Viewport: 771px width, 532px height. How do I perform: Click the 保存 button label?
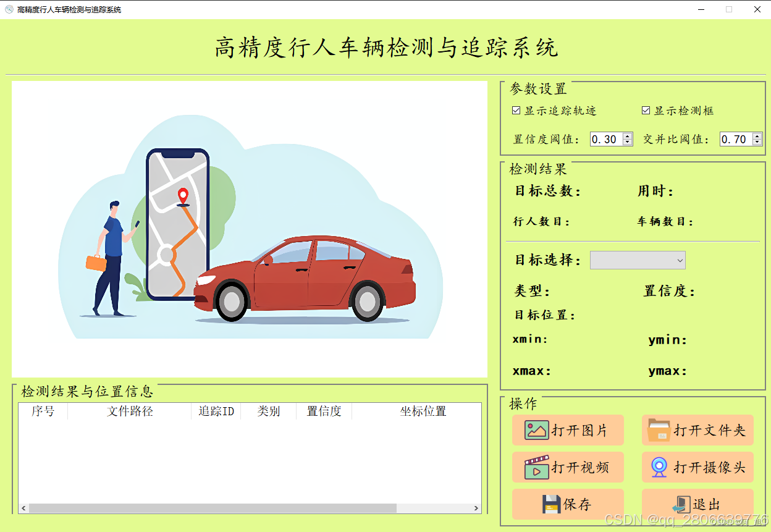pyautogui.click(x=577, y=504)
